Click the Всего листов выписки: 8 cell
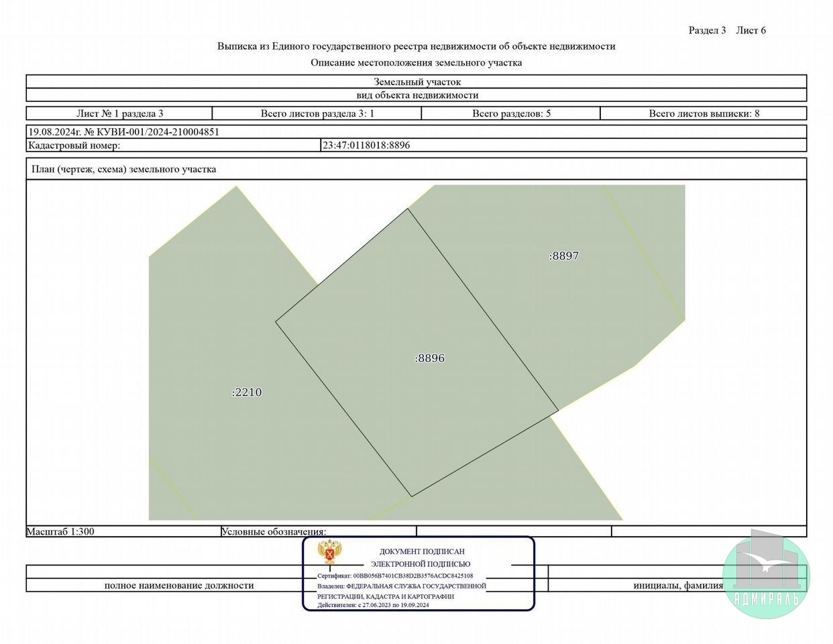 point(703,113)
